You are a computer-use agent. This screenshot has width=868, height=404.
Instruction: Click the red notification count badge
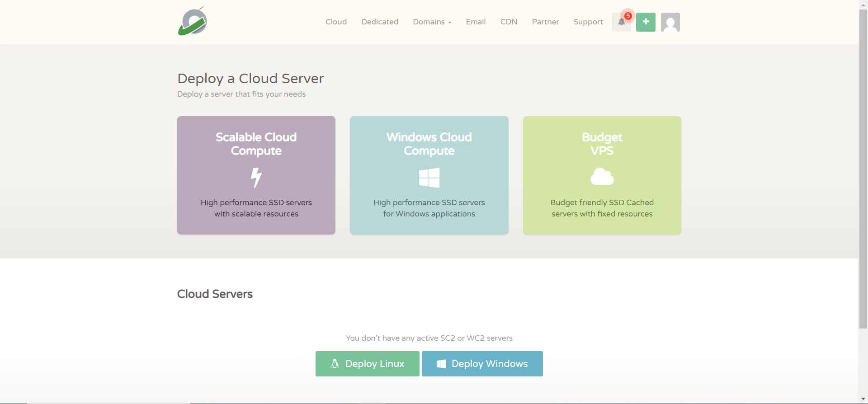628,16
